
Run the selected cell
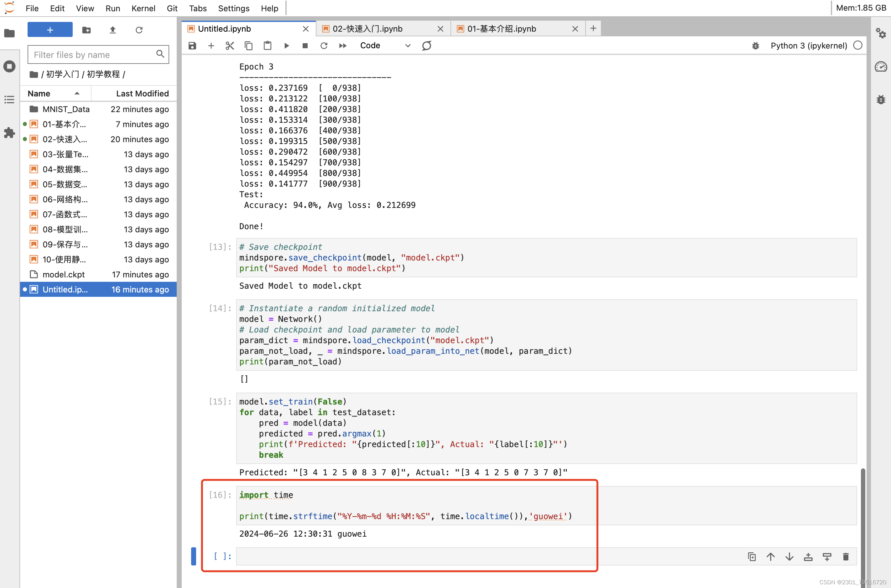tap(287, 46)
